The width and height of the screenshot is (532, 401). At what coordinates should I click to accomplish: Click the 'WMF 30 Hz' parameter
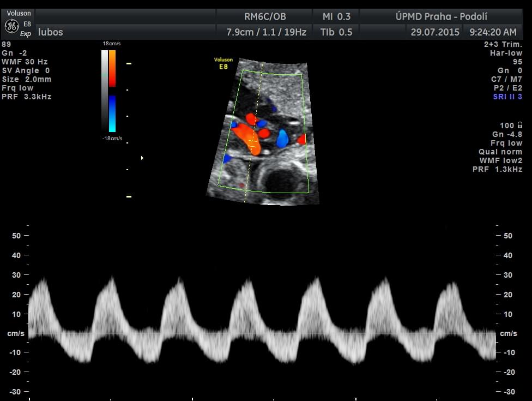click(25, 62)
